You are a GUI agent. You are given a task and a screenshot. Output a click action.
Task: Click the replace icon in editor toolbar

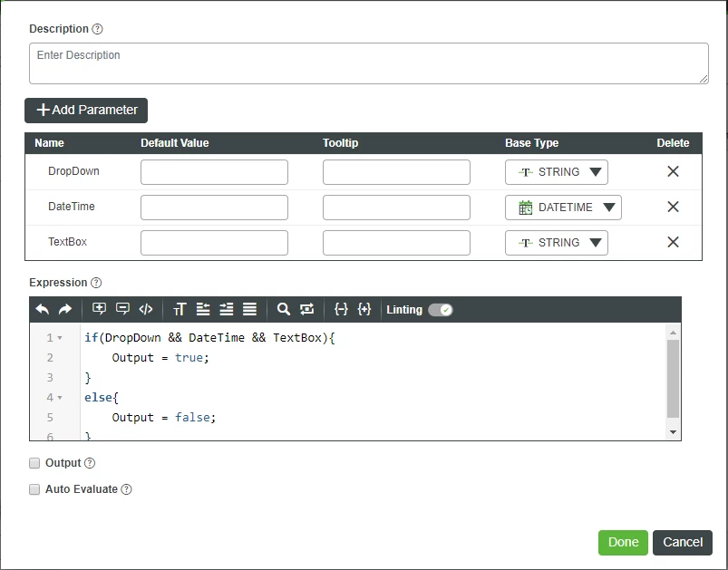[307, 309]
